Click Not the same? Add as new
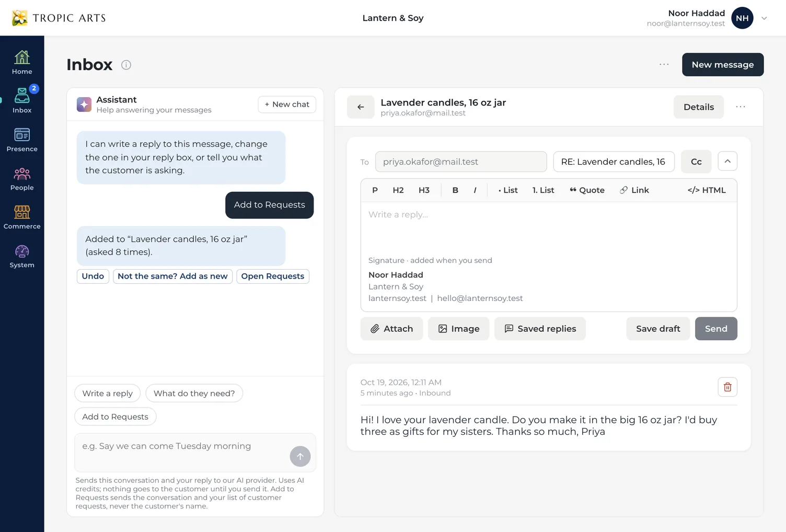The image size is (786, 532). (172, 276)
